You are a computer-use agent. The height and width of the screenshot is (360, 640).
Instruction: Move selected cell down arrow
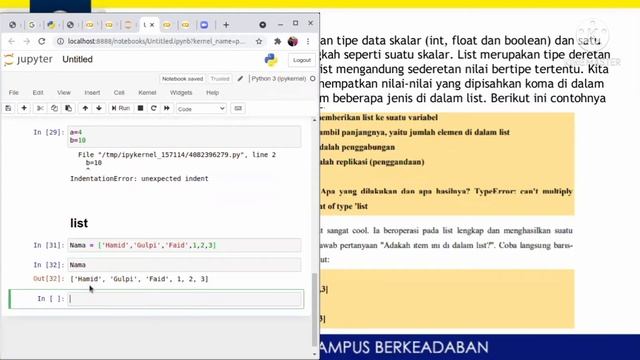(x=99, y=108)
